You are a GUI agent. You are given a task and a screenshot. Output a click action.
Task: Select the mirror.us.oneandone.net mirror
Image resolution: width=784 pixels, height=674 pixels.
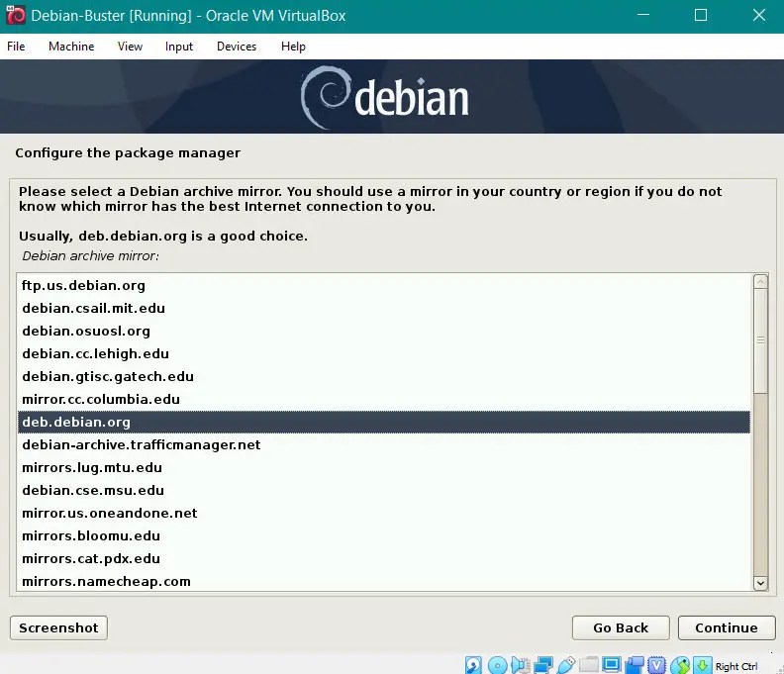(384, 513)
